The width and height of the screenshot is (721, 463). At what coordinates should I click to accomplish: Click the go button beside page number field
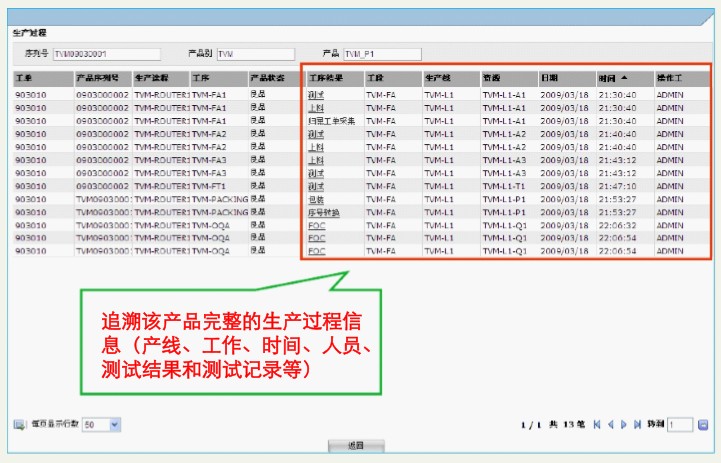(x=703, y=425)
